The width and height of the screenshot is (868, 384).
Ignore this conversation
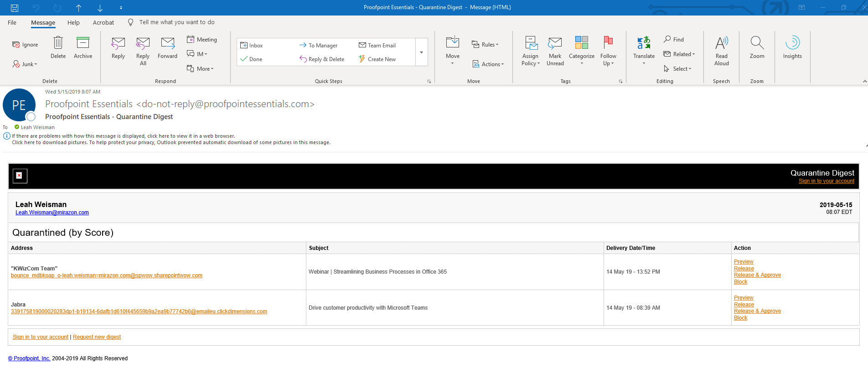pos(26,45)
